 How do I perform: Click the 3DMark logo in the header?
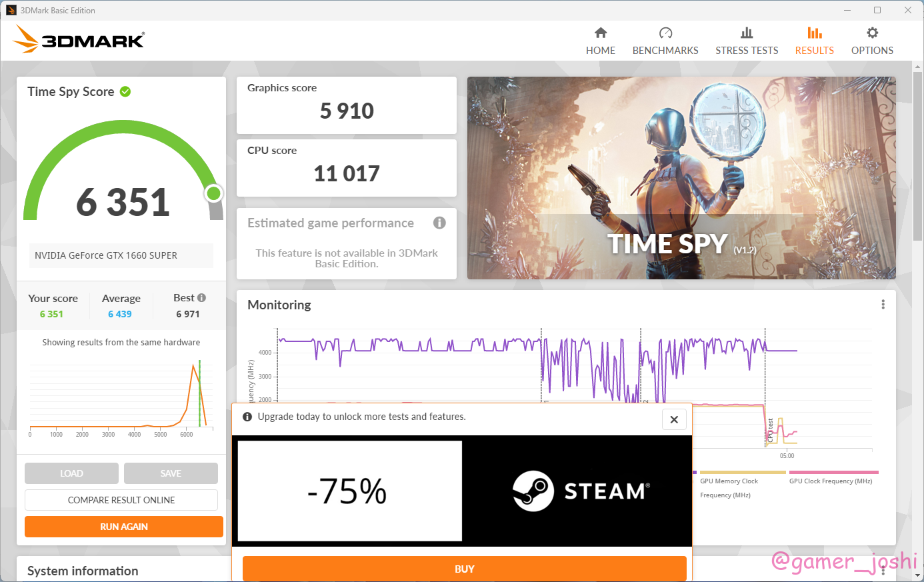(x=79, y=39)
